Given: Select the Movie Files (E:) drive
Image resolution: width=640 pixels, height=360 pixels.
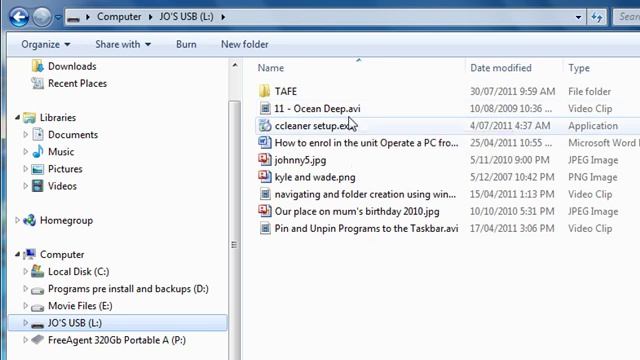Looking at the screenshot, I should [80, 306].
